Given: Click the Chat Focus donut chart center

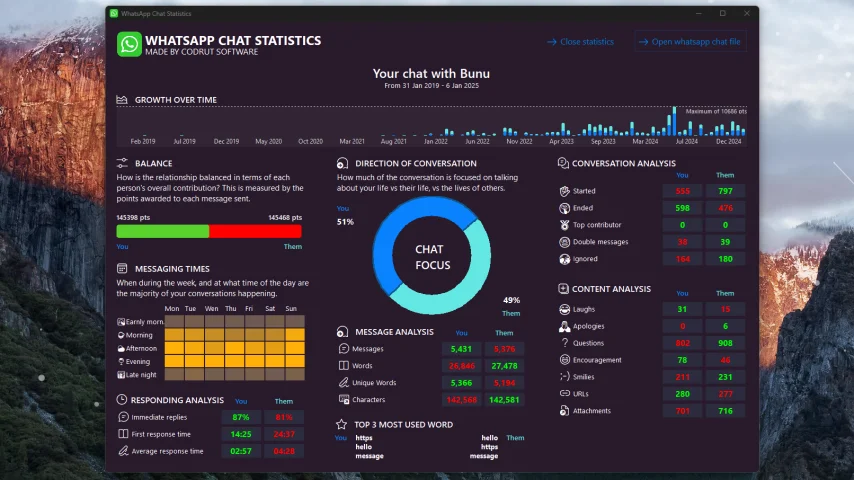Looking at the screenshot, I should [432, 257].
